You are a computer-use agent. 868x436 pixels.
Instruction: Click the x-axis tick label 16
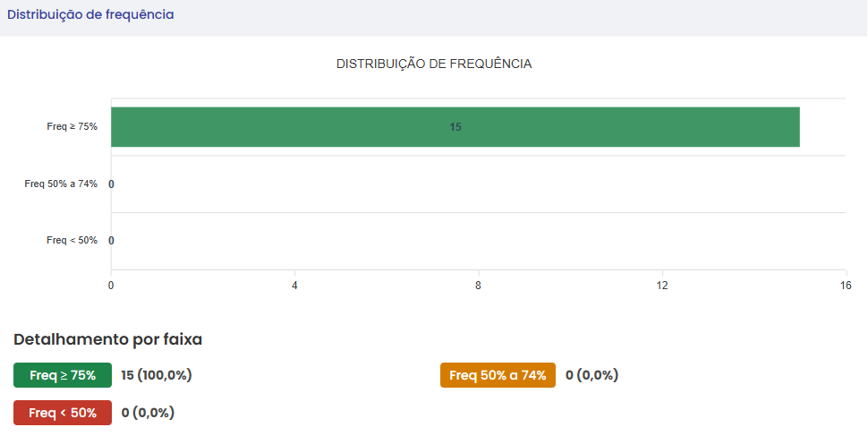coord(846,286)
